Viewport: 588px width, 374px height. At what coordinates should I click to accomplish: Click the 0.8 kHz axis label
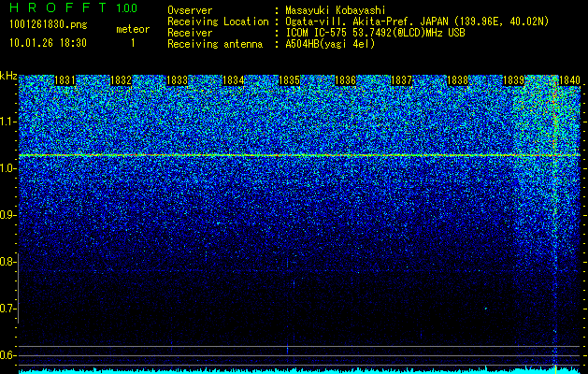coord(7,262)
